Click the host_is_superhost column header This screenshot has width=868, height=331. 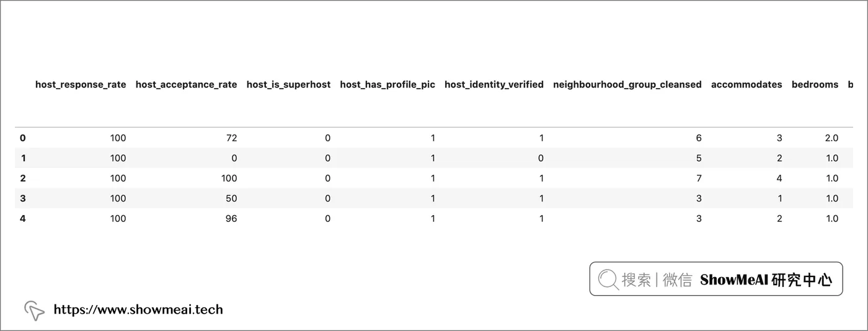288,84
